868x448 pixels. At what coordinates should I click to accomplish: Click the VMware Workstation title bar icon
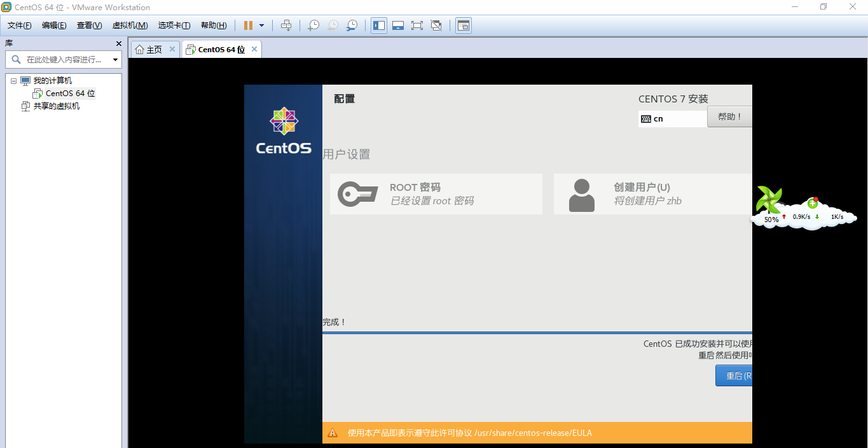tap(6, 7)
